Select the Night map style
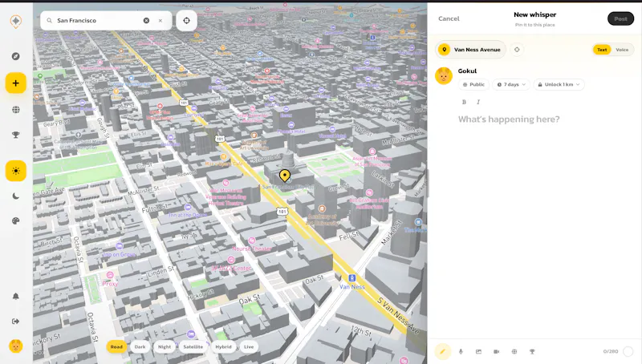The width and height of the screenshot is (642, 364). coord(165,347)
